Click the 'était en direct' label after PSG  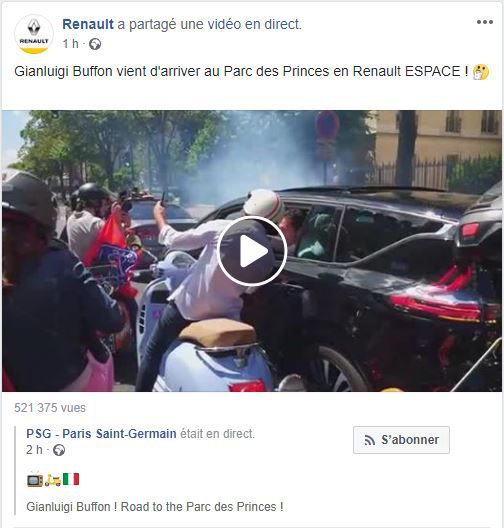click(x=217, y=433)
